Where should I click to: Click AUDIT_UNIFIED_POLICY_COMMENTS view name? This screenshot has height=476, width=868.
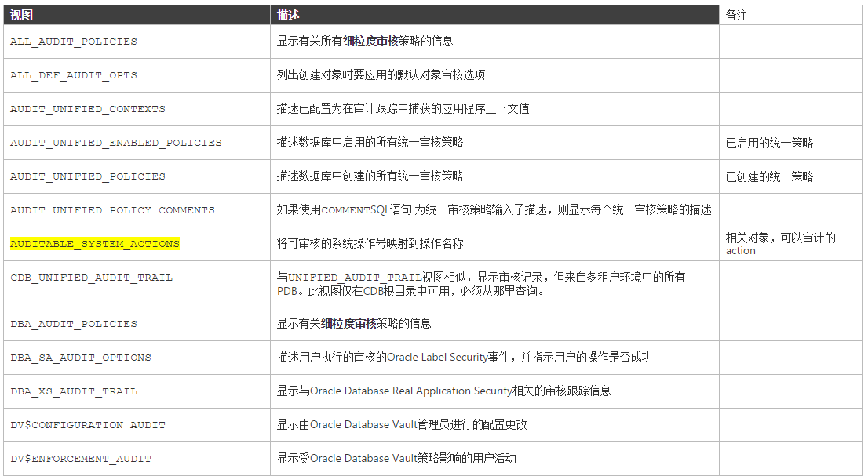click(x=112, y=210)
